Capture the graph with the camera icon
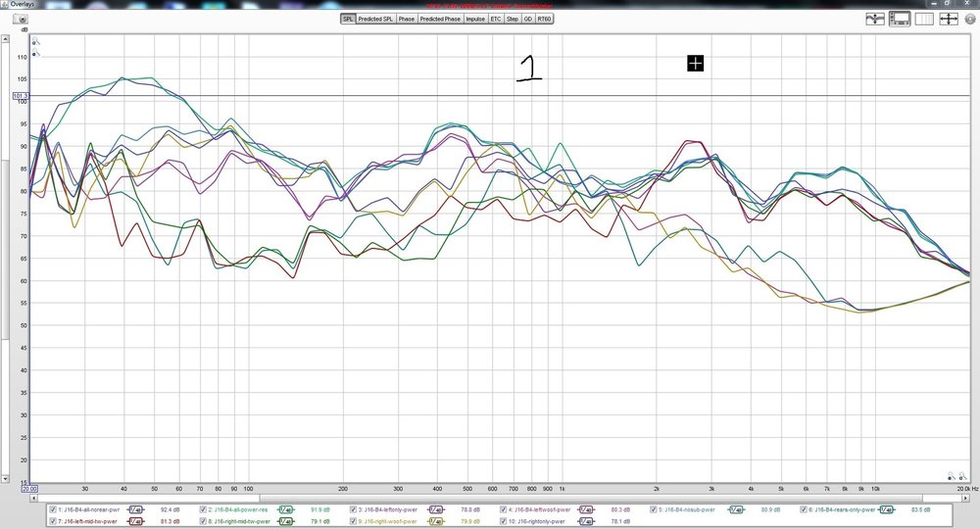 point(20,19)
